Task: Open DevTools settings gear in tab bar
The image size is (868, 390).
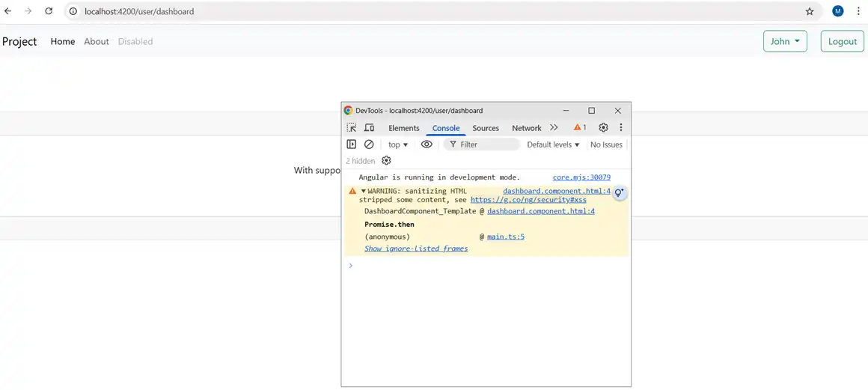Action: point(603,128)
